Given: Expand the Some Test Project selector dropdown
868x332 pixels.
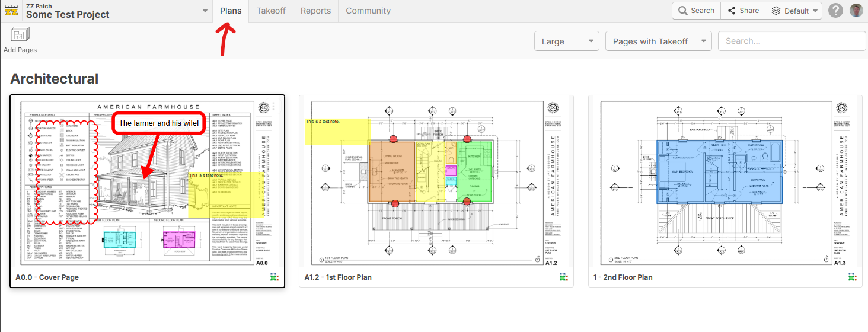Looking at the screenshot, I should coord(205,11).
